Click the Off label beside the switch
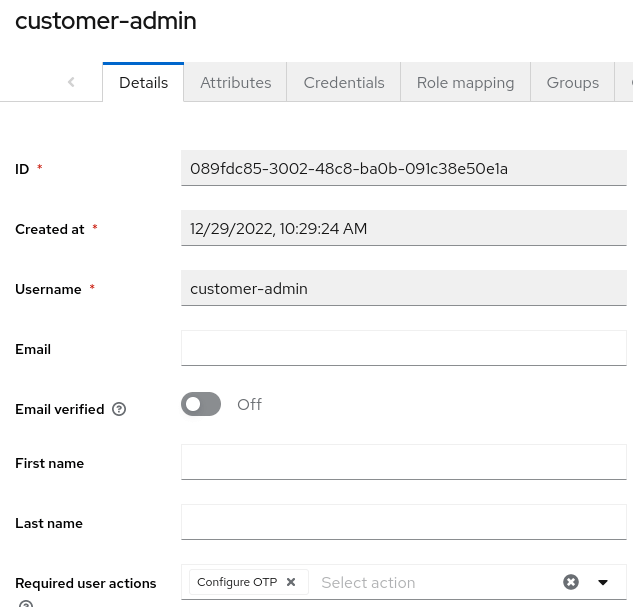The width and height of the screenshot is (633, 607). (249, 404)
